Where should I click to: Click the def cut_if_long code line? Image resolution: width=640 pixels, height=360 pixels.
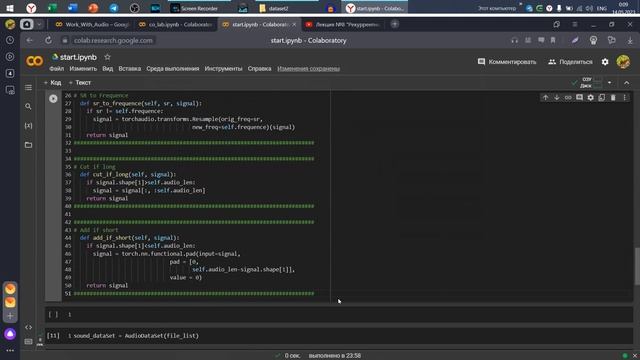(128, 174)
